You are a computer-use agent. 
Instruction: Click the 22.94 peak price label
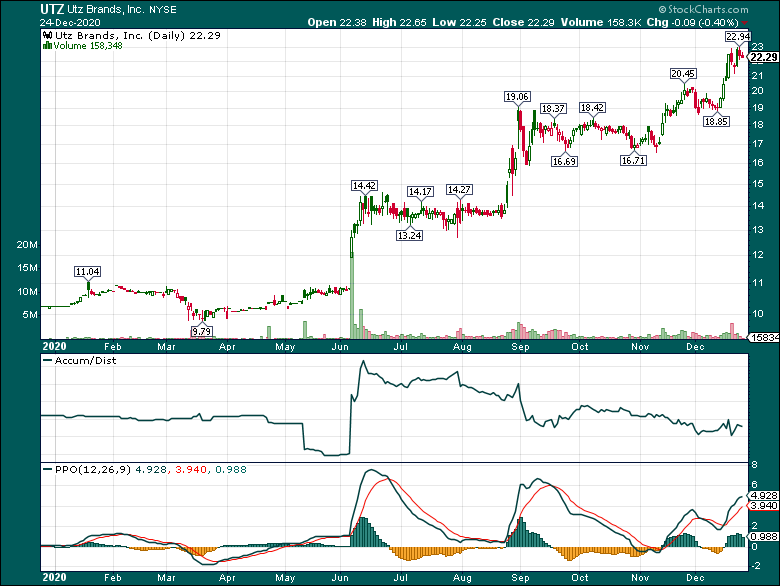click(x=738, y=36)
